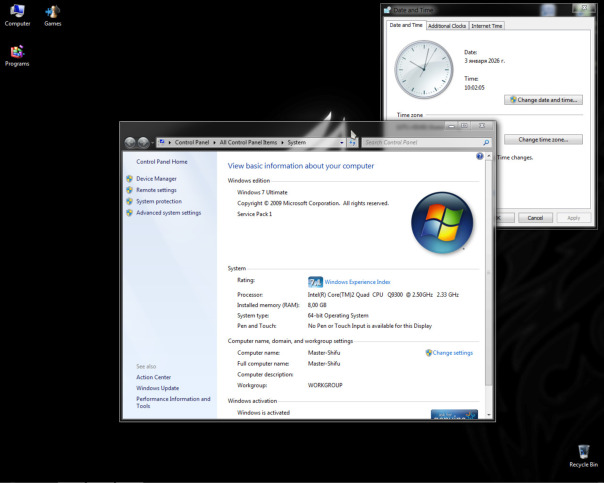Click the 'Change time zone...' button

click(x=543, y=139)
